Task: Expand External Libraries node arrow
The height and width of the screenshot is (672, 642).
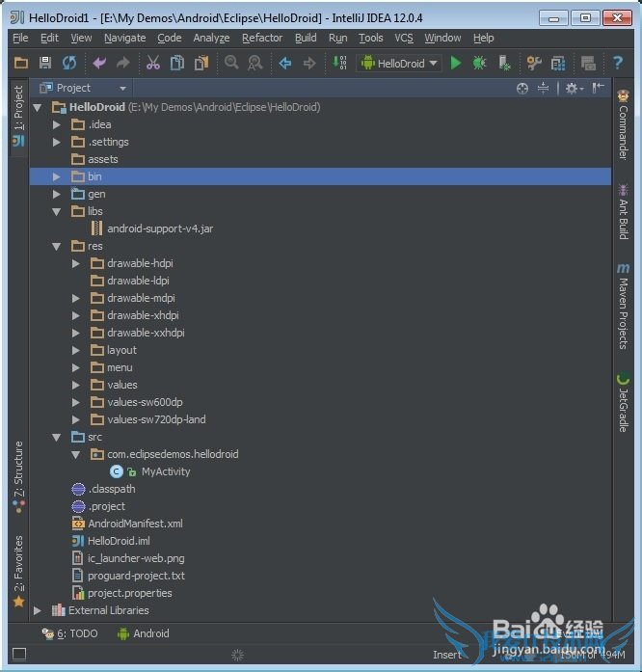Action: pos(38,610)
